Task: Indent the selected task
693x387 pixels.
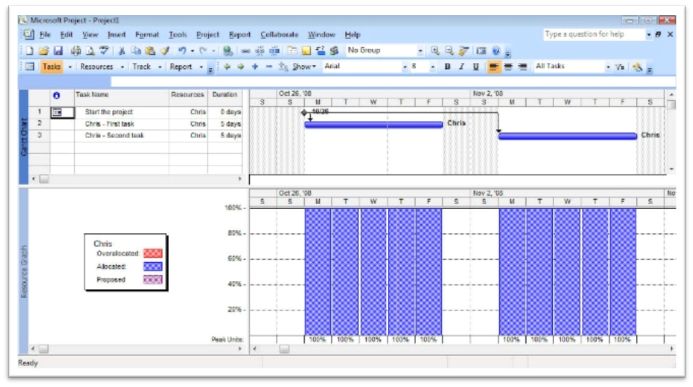Action: point(241,67)
